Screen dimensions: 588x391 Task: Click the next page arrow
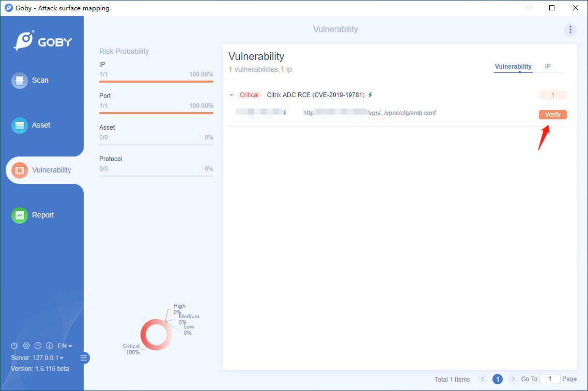click(x=513, y=379)
